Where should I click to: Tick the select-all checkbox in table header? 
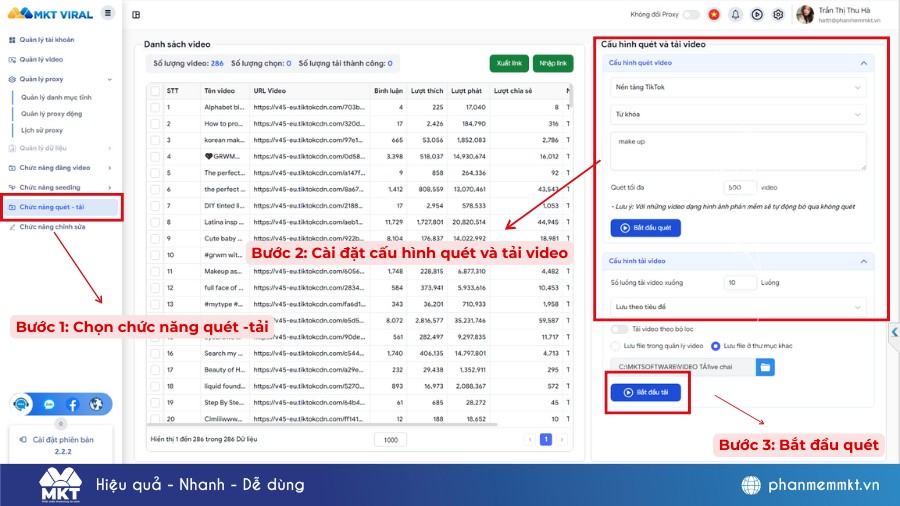tap(155, 90)
